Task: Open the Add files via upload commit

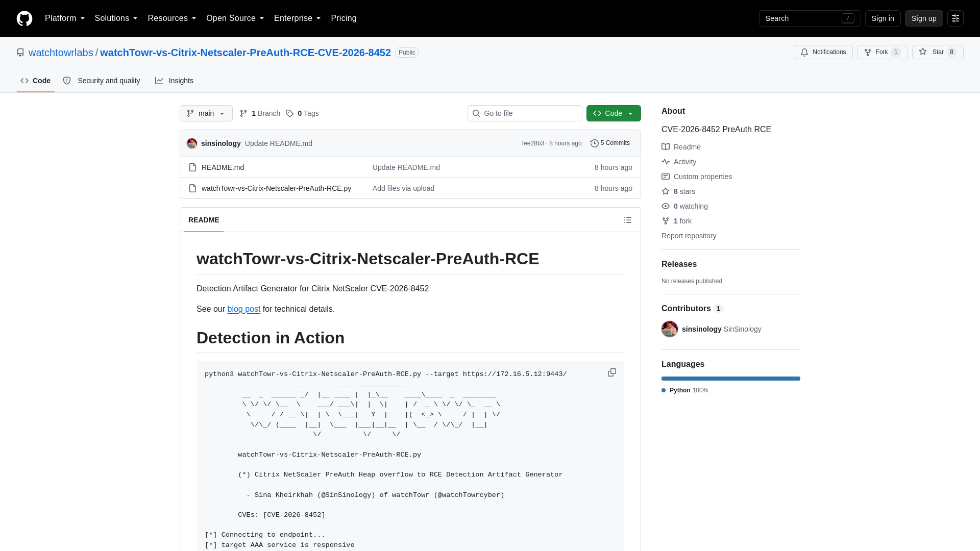Action: coord(403,188)
